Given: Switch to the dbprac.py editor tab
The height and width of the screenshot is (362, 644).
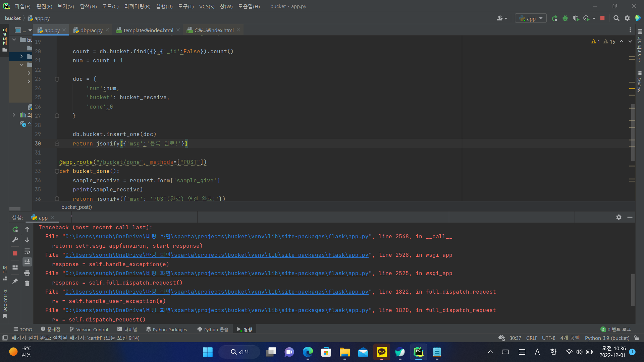Looking at the screenshot, I should tap(91, 30).
